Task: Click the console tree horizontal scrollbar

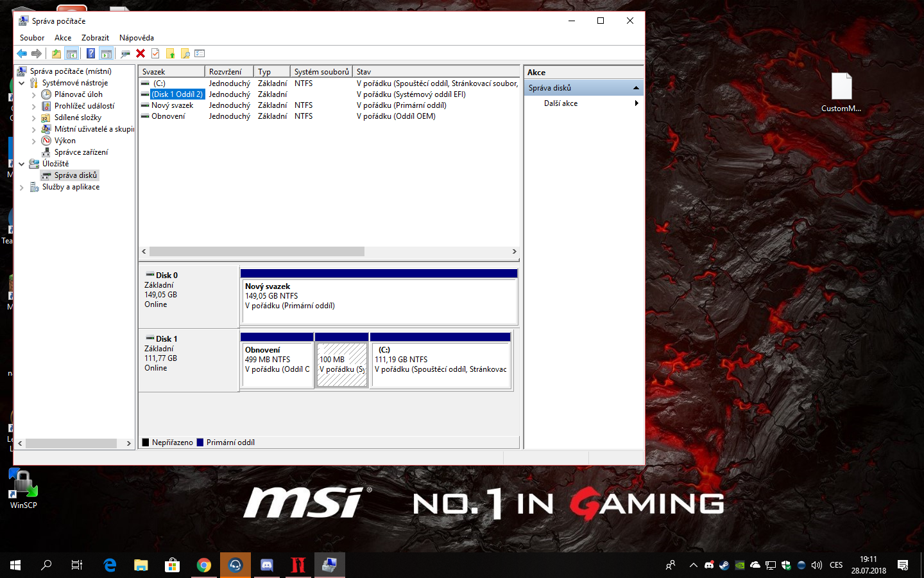Action: 71,443
